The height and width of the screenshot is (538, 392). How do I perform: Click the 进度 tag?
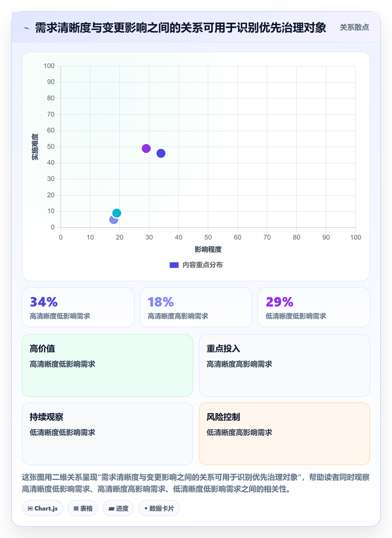click(x=118, y=508)
